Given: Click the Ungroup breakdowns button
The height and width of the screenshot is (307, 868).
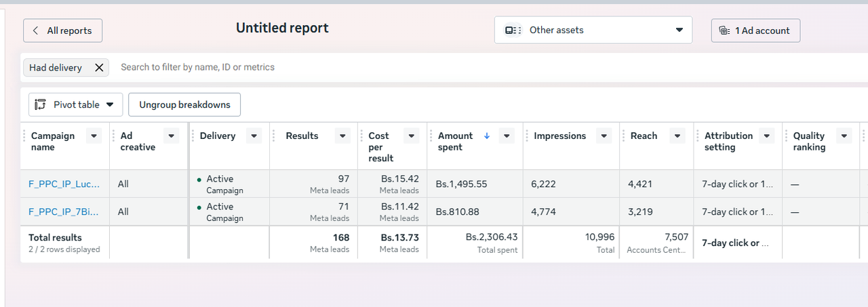Looking at the screenshot, I should pos(184,104).
